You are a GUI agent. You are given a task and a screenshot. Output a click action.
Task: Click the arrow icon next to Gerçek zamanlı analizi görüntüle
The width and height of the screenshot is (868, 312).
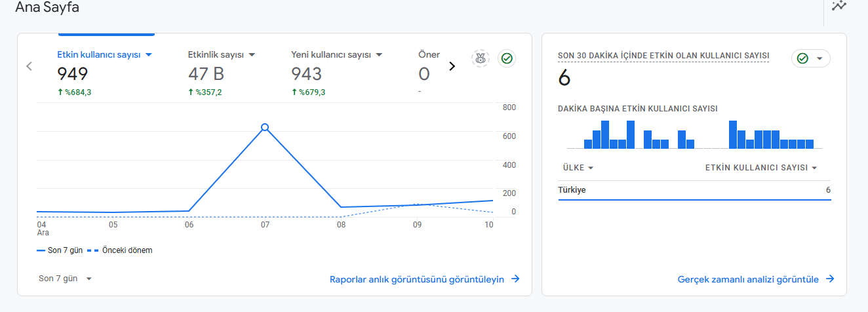click(x=830, y=279)
